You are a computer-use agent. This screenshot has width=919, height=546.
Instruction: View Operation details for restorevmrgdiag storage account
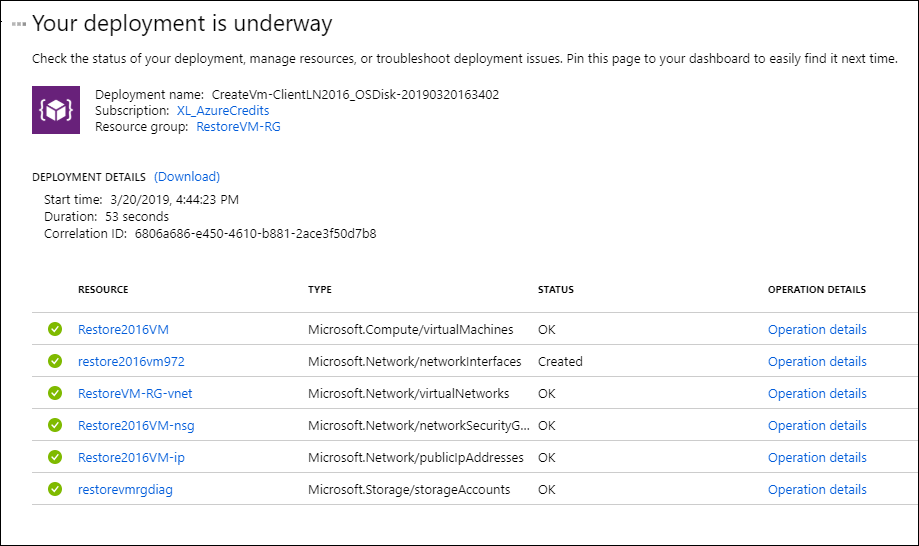817,490
